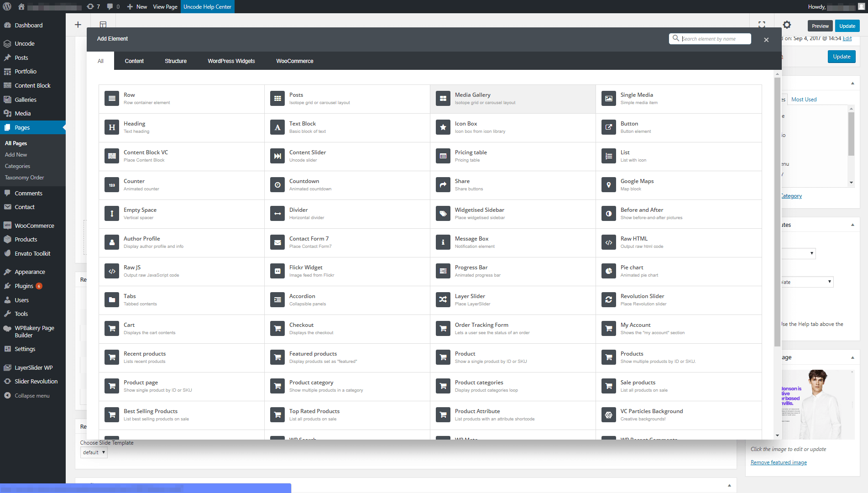Insert the Media Gallery element

tap(513, 99)
